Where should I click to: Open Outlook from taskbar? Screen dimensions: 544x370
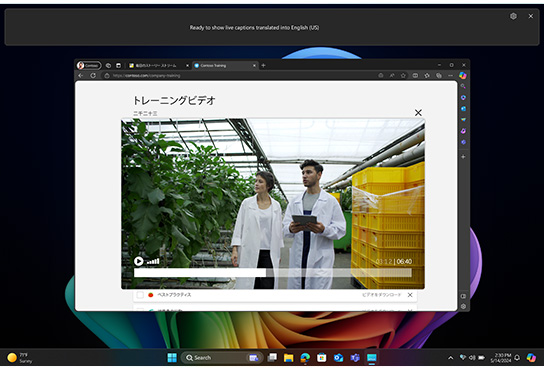pos(338,358)
